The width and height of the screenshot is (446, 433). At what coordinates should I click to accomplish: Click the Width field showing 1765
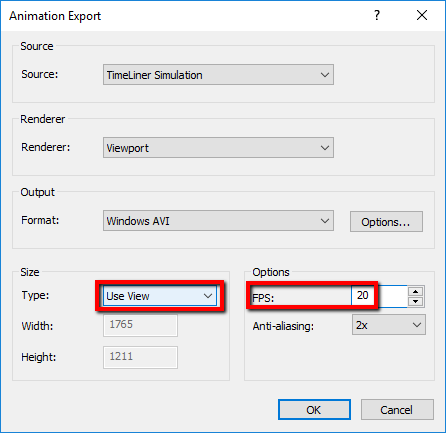[x=140, y=325]
